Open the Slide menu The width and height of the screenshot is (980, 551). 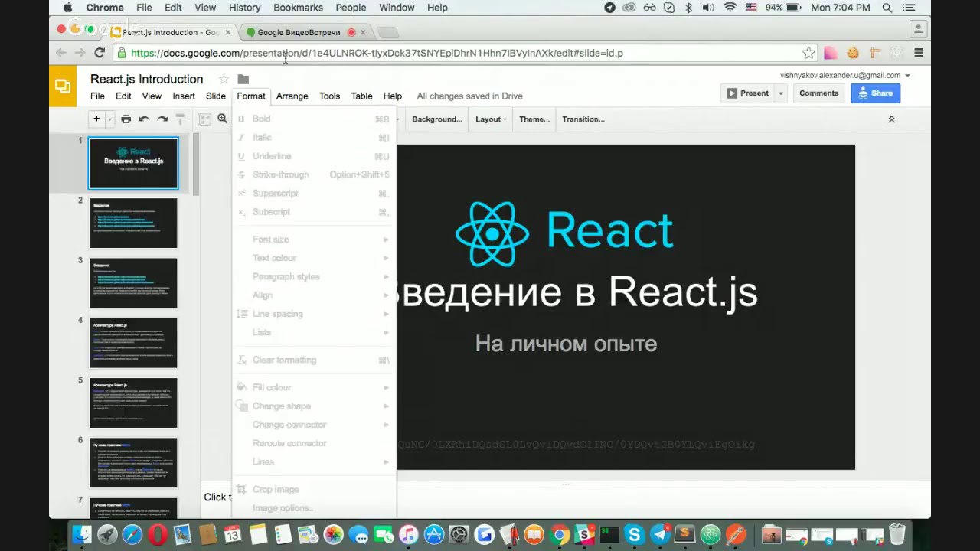(216, 96)
